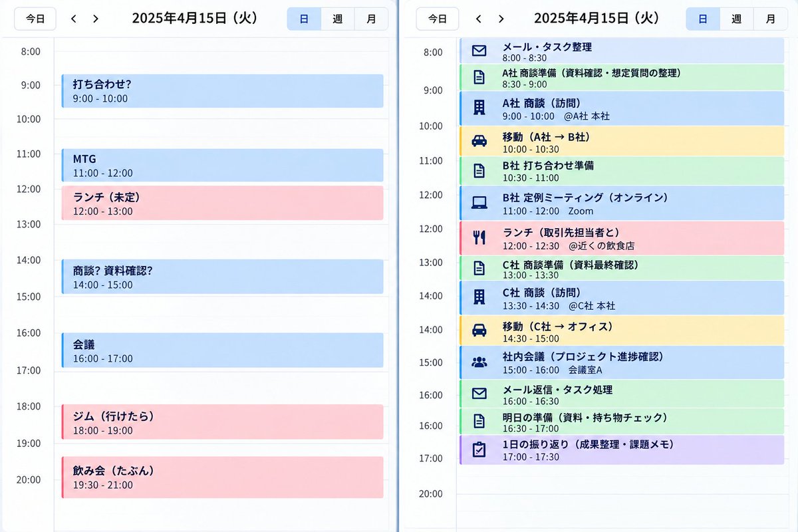Click the @C社 本社 location text
The image size is (798, 532).
(592, 307)
